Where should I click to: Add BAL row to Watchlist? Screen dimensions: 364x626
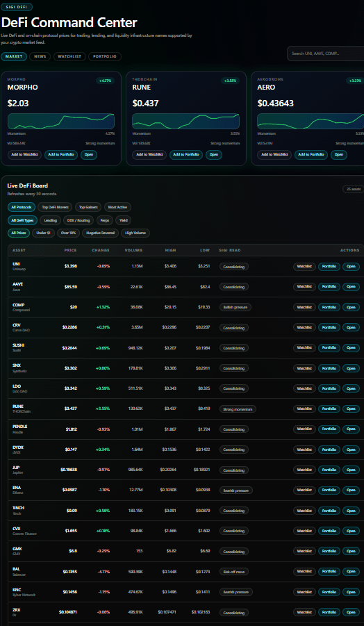[304, 572]
